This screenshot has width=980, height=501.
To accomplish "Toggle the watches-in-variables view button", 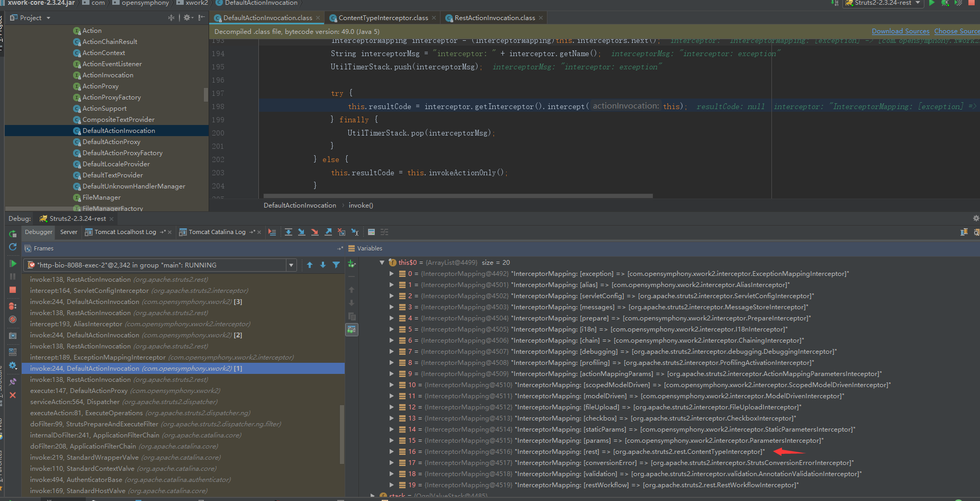I will (352, 329).
